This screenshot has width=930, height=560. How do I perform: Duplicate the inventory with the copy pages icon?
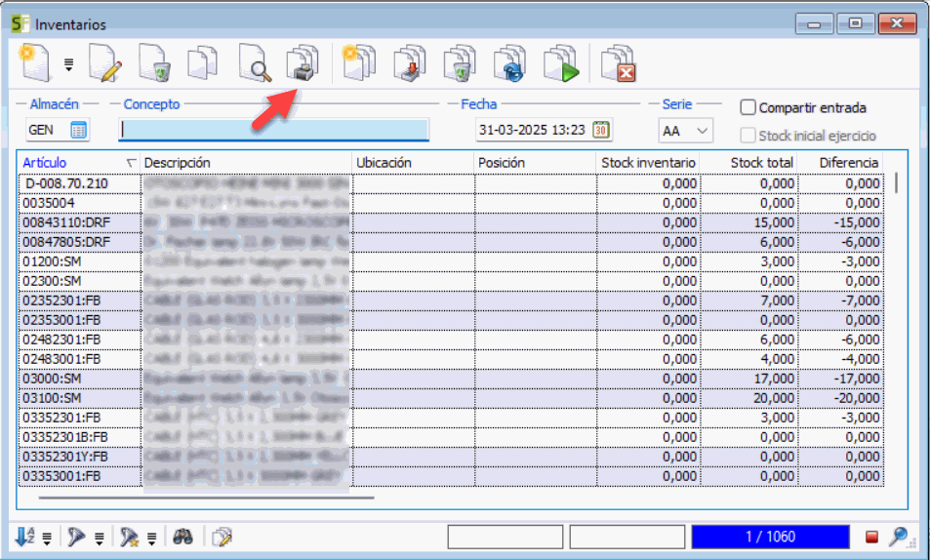click(202, 62)
